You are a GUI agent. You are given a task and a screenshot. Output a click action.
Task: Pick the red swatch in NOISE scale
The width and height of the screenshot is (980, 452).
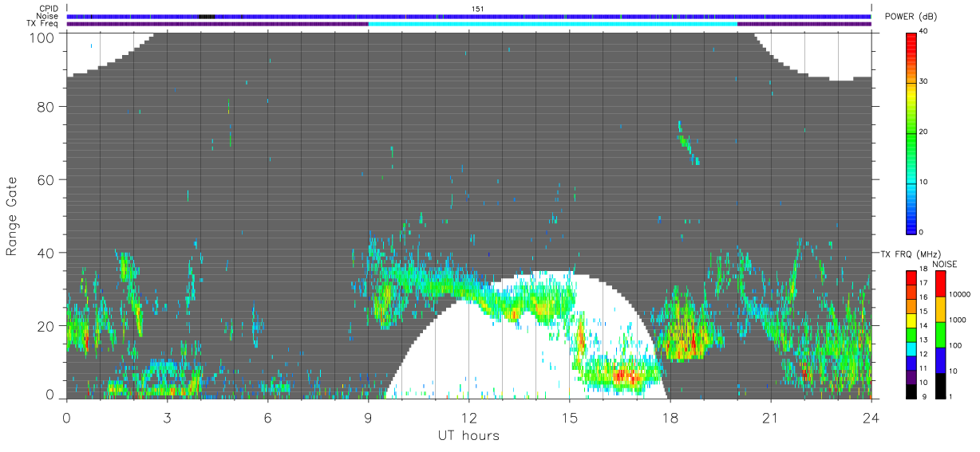pos(941,284)
